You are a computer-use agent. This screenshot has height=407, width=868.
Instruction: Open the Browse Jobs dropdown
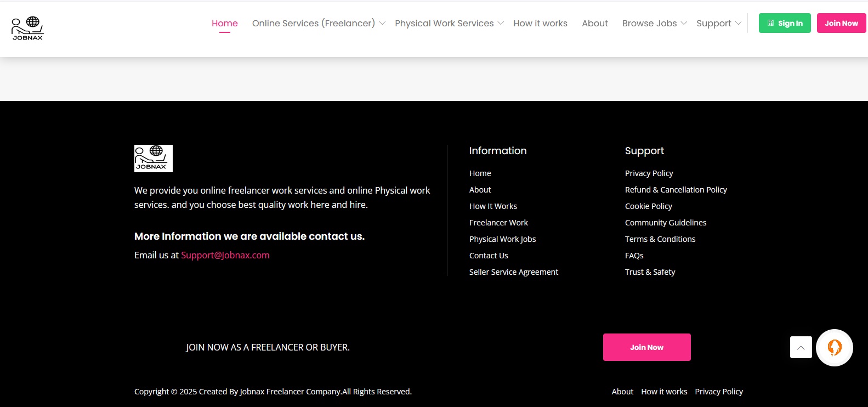pos(654,23)
